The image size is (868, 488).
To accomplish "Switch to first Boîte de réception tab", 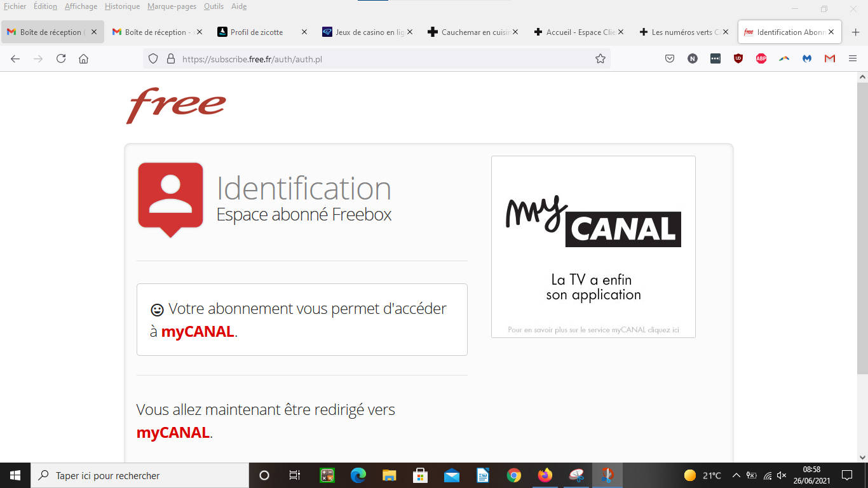I will [53, 32].
